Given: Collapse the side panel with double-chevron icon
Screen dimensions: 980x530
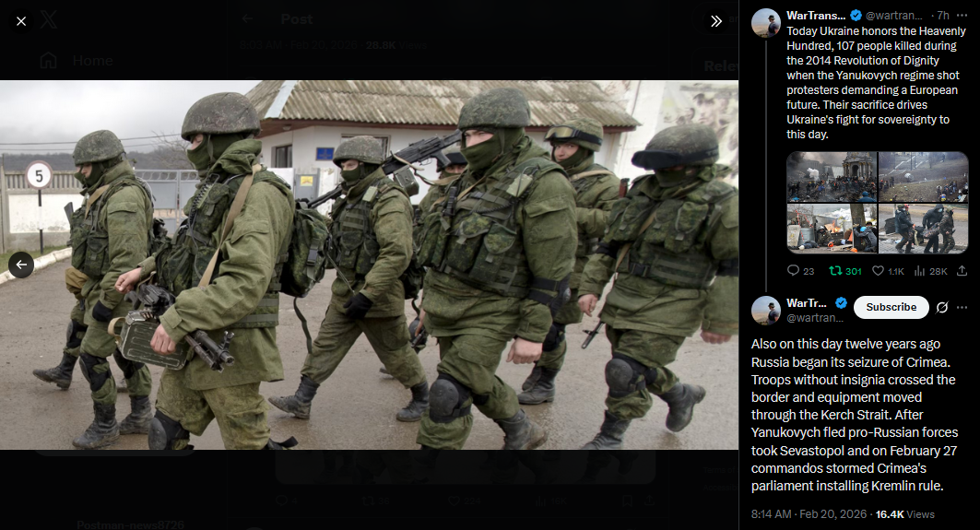Looking at the screenshot, I should click(x=716, y=21).
